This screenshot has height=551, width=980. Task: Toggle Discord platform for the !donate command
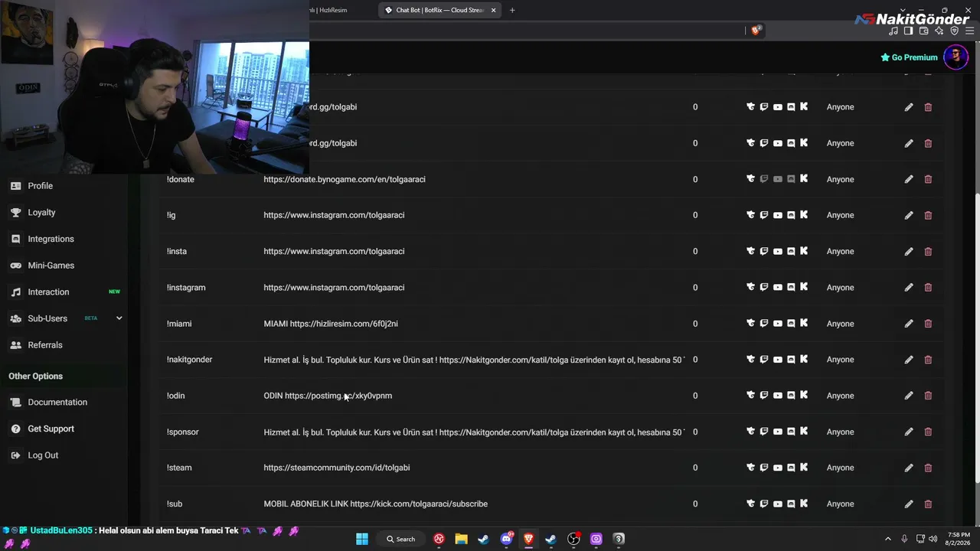click(791, 179)
